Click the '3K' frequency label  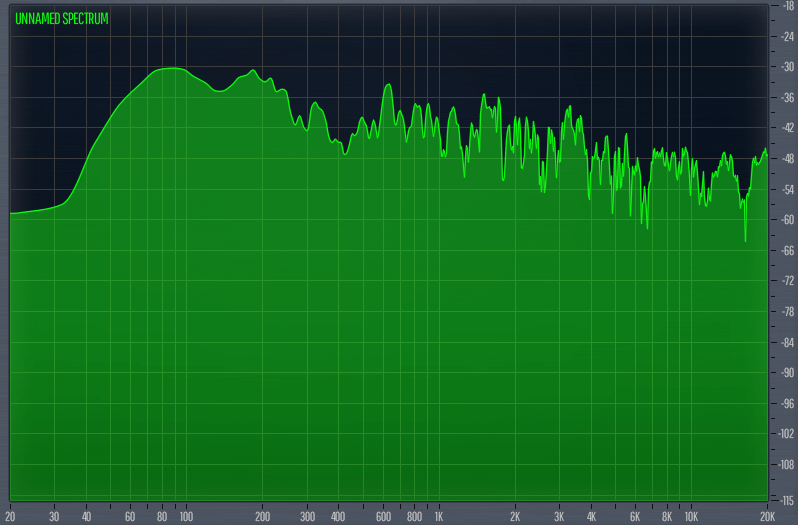click(x=559, y=517)
